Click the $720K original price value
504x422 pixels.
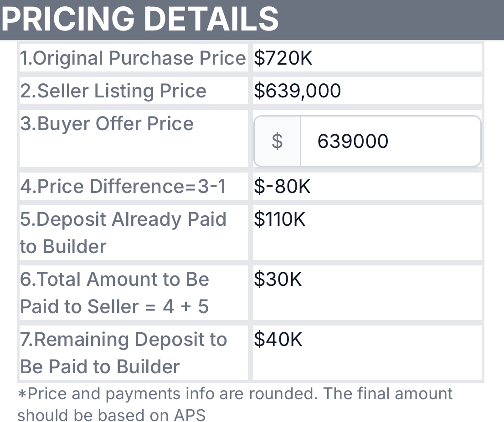tap(283, 58)
